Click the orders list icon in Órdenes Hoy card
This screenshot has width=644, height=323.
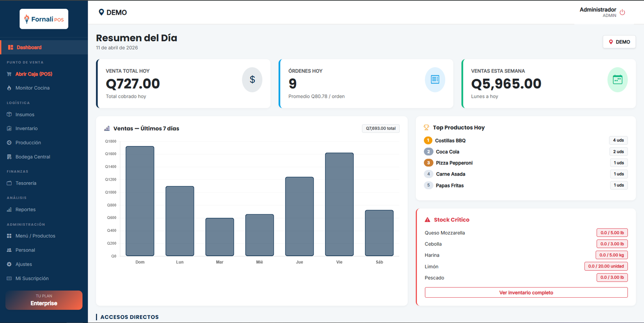point(435,80)
